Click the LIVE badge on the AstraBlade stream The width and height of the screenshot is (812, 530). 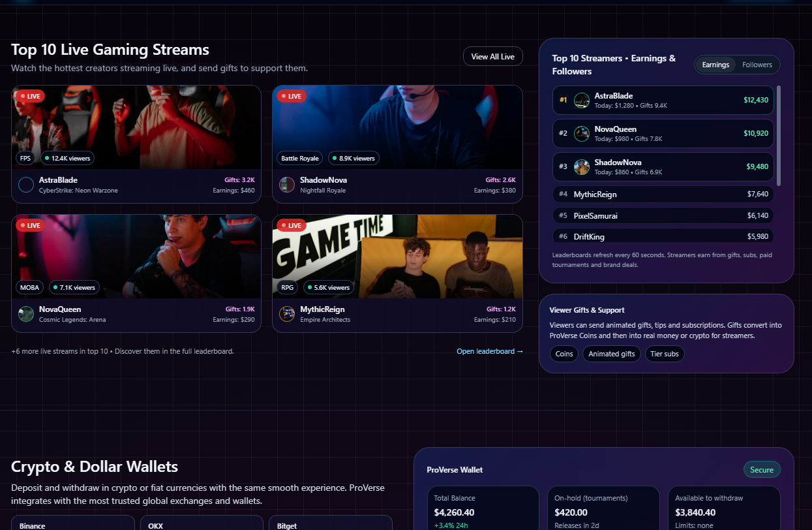pyautogui.click(x=31, y=96)
